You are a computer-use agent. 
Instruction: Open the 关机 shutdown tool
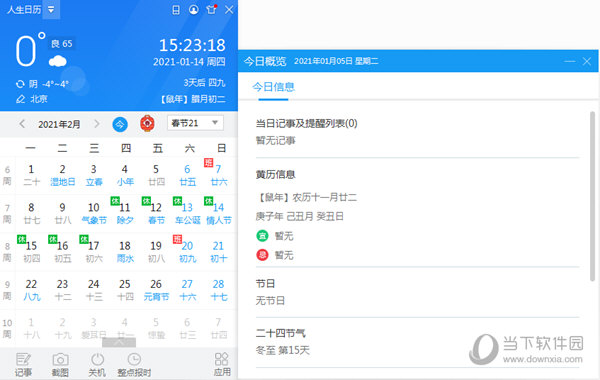[97, 365]
